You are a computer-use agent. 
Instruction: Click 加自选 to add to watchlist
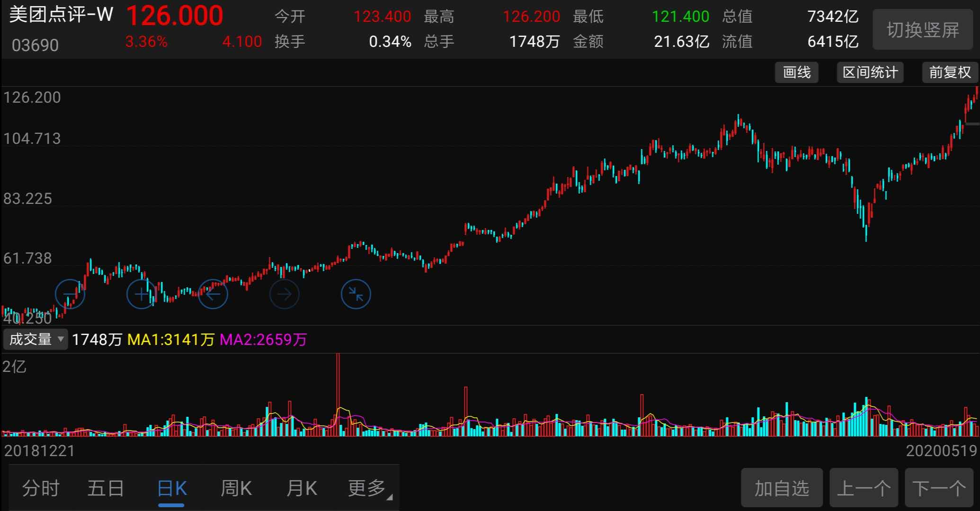point(782,487)
